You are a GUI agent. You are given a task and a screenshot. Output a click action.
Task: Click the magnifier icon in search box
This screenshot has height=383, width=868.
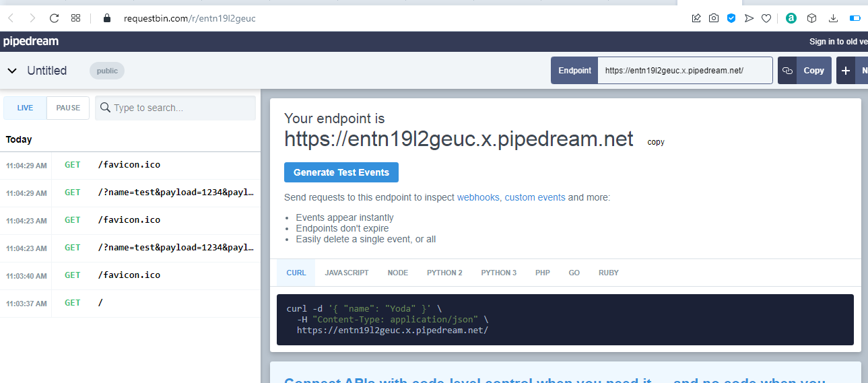coord(105,108)
